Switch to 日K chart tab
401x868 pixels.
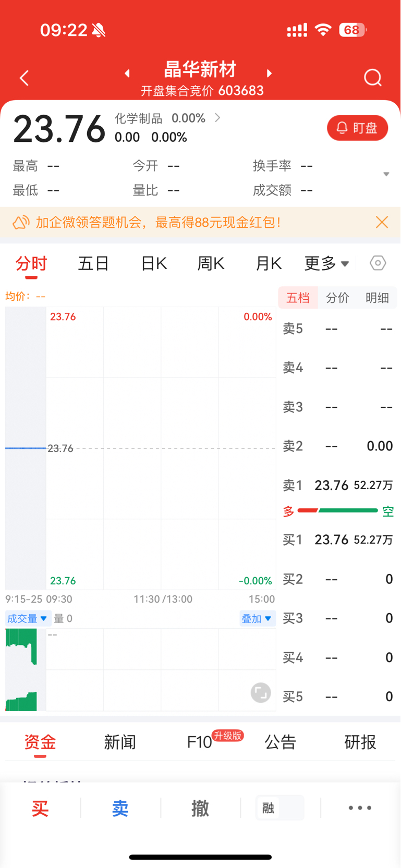pos(154,264)
